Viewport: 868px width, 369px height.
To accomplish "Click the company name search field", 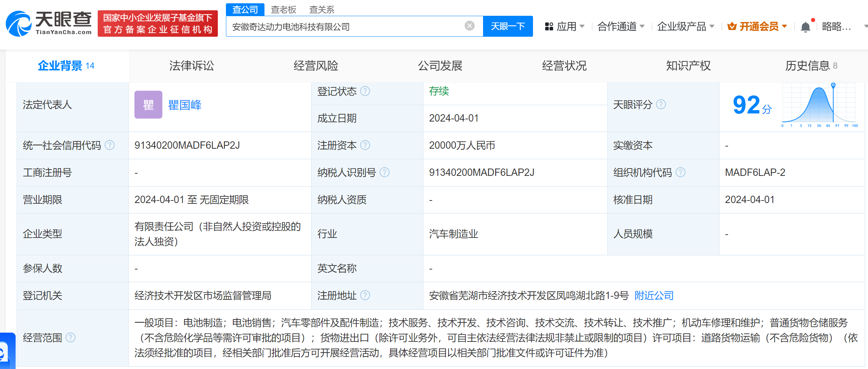I will (x=345, y=26).
